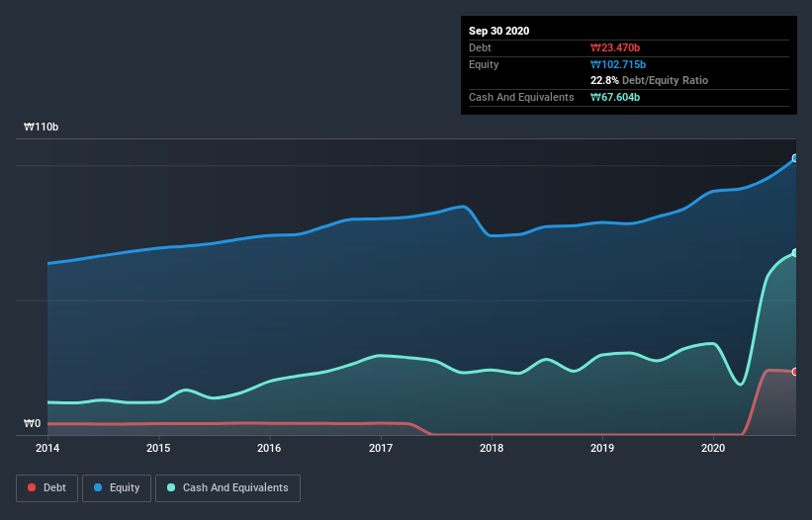This screenshot has height=520, width=812.
Task: Hide the Cash And Equivalents series
Action: 227,487
